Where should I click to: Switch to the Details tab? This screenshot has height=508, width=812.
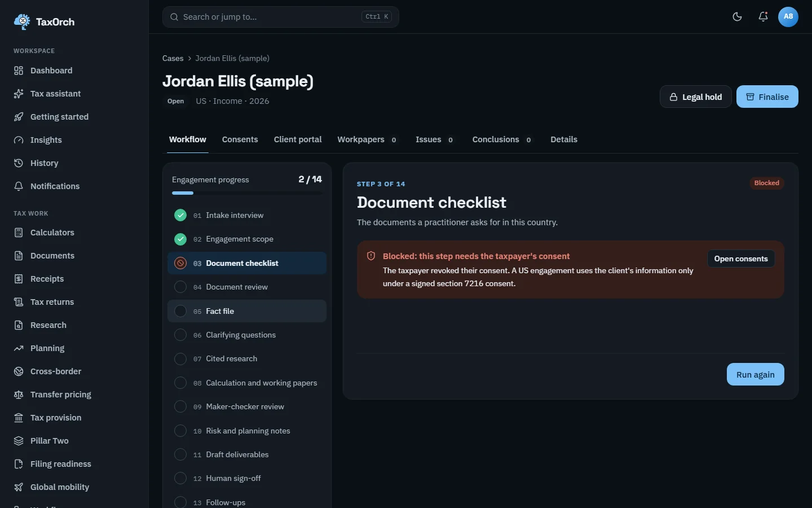[564, 139]
